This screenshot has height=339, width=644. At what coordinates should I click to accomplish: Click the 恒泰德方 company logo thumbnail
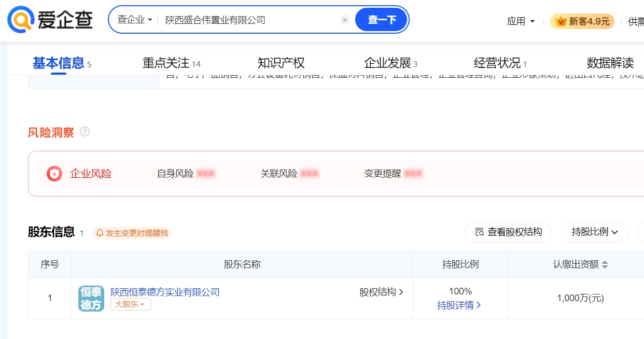tap(91, 298)
